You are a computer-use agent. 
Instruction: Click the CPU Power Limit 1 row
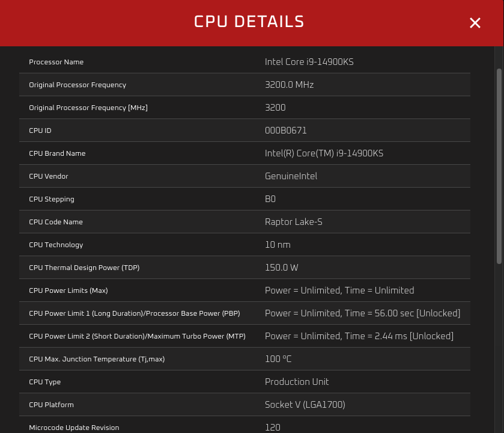tap(244, 313)
